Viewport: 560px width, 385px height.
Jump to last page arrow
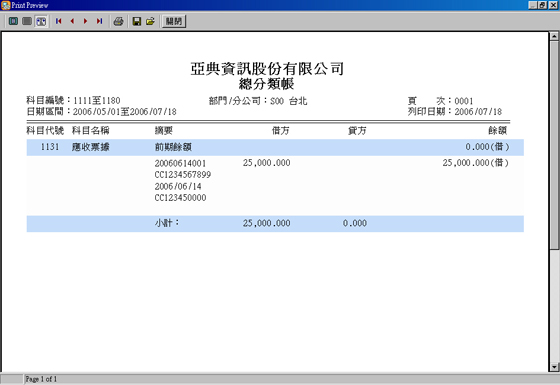point(99,21)
